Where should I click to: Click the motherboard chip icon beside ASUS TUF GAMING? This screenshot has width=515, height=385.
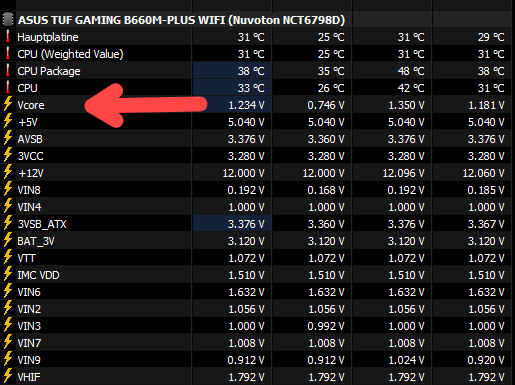point(8,19)
